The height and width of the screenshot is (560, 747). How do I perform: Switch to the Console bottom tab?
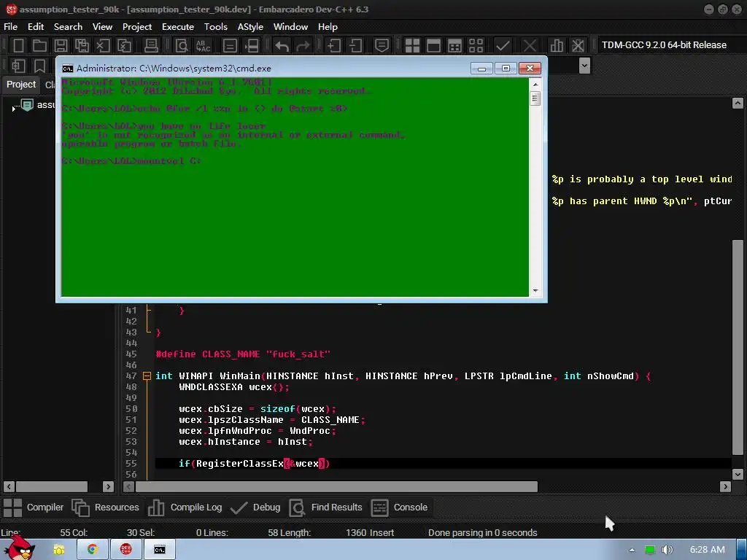pos(399,507)
